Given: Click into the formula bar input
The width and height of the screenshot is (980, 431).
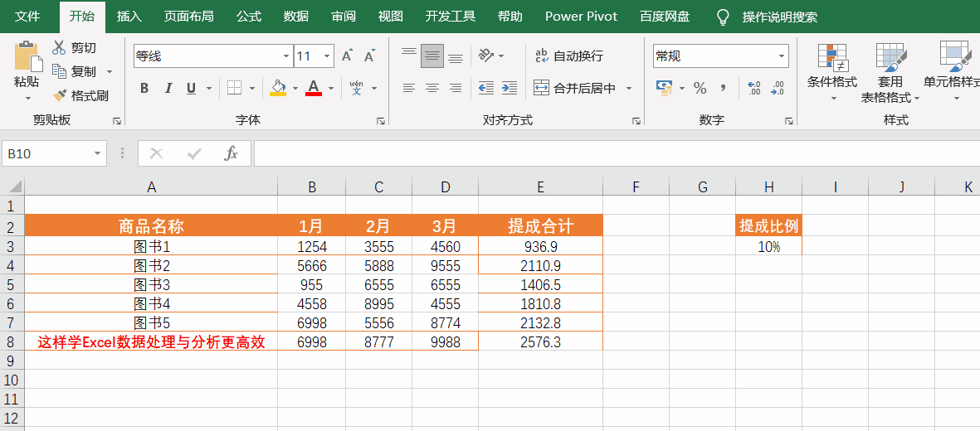Looking at the screenshot, I should [x=617, y=153].
